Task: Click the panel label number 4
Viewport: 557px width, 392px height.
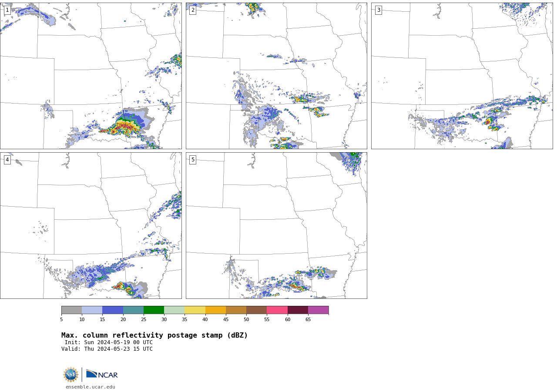Action: pos(7,160)
